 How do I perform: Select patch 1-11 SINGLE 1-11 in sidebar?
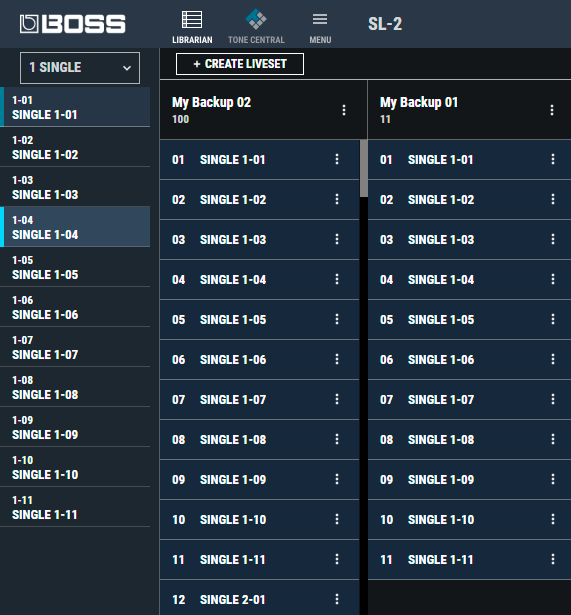(75, 507)
